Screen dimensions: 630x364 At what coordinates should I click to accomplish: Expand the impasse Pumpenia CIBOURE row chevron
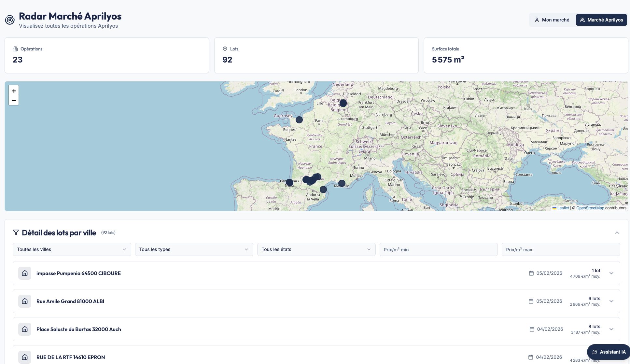[611, 273]
